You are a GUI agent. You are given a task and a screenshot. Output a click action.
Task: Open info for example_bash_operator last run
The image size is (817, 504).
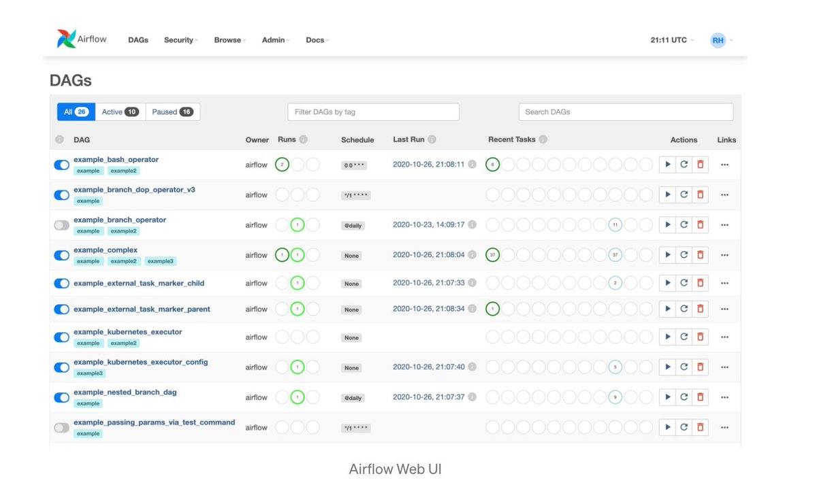click(x=472, y=165)
